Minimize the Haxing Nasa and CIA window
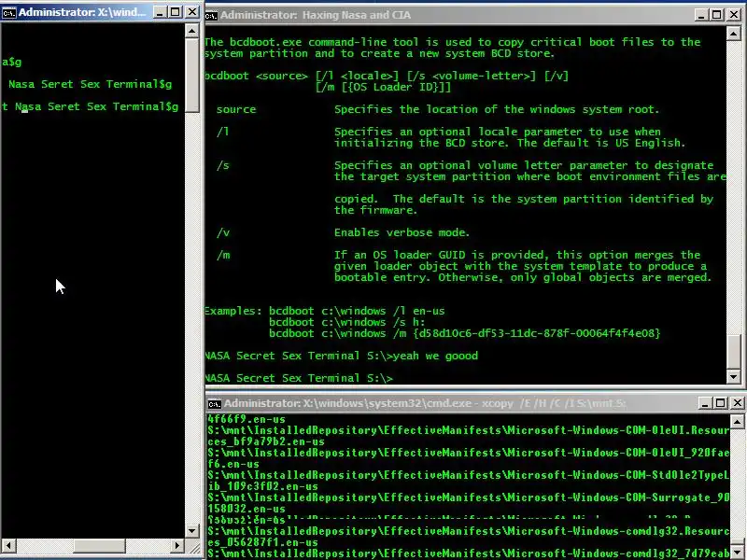Image resolution: width=747 pixels, height=560 pixels. pyautogui.click(x=701, y=15)
